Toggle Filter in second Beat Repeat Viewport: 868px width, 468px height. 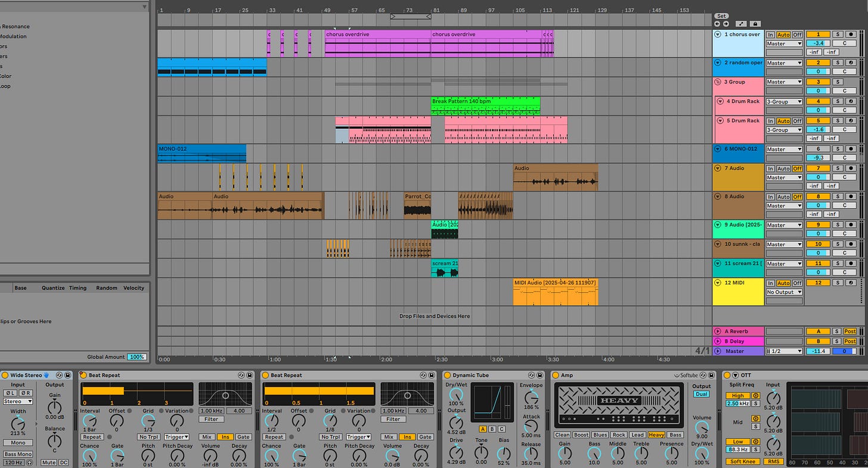pyautogui.click(x=393, y=419)
